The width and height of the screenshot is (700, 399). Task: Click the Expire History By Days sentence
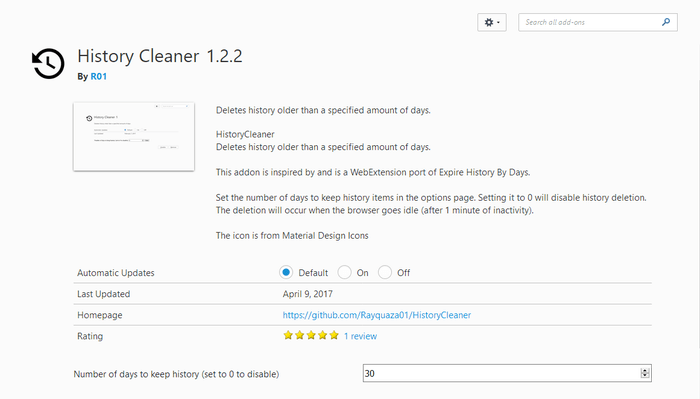point(373,172)
